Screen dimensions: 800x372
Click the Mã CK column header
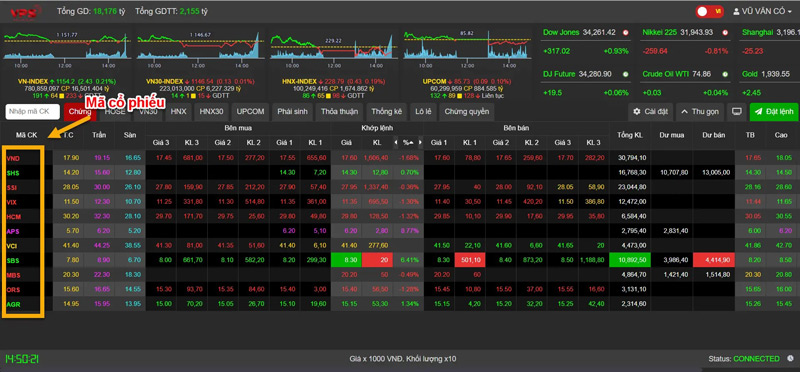tap(27, 135)
